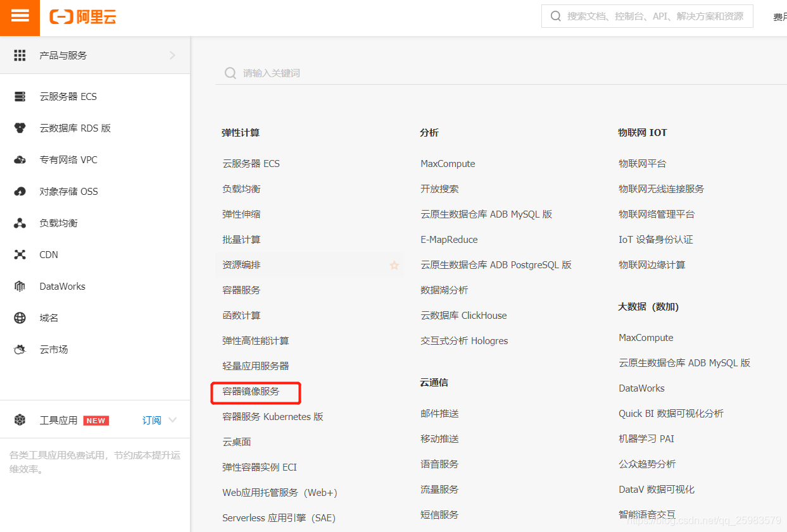
Task: Click the CDN icon in sidebar
Action: [x=20, y=255]
